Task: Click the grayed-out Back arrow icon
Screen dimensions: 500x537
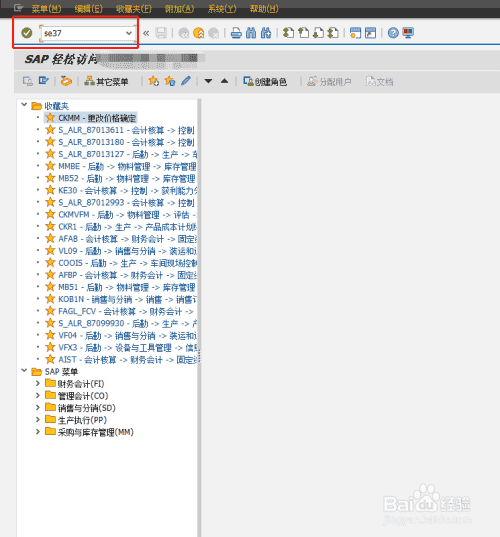Action: tap(184, 33)
